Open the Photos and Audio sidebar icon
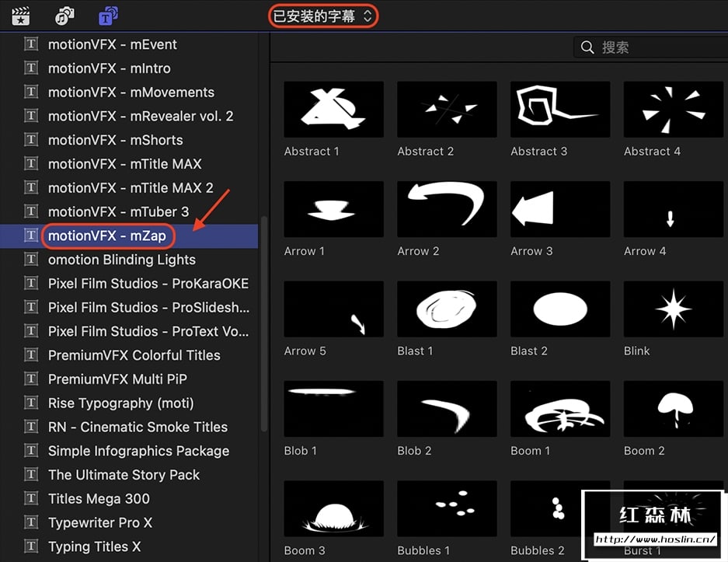Screen dimensions: 728x562 (x=64, y=16)
